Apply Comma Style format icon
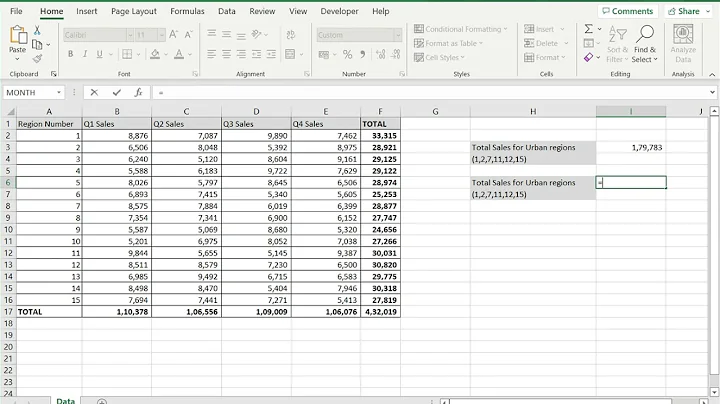 point(363,55)
